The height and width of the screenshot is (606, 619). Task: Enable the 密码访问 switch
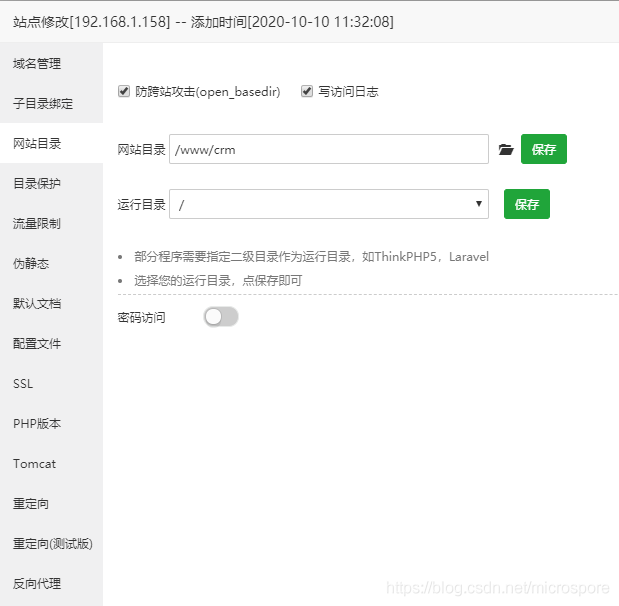coord(221,317)
